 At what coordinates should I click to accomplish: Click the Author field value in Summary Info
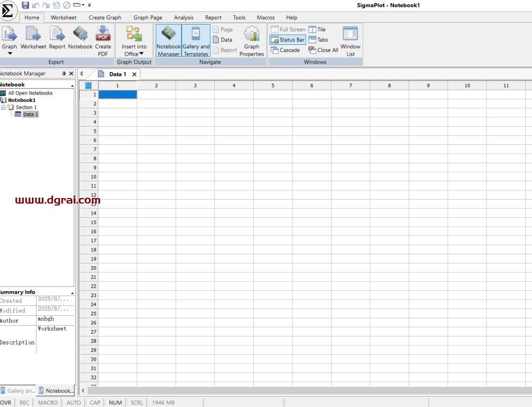[x=55, y=320]
